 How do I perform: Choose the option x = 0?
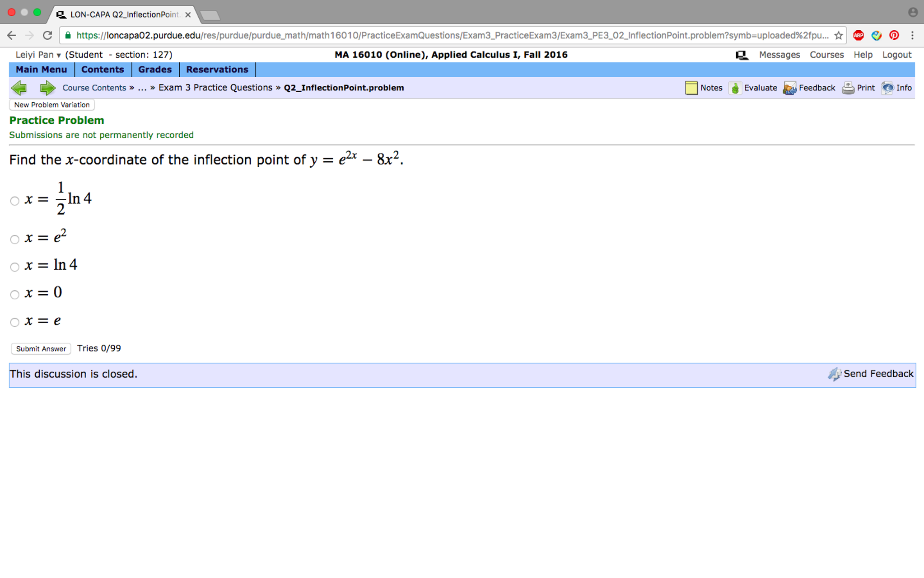click(14, 294)
